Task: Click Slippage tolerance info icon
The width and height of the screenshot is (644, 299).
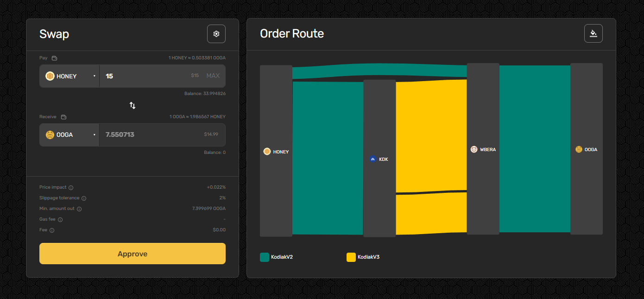Action: pos(84,198)
